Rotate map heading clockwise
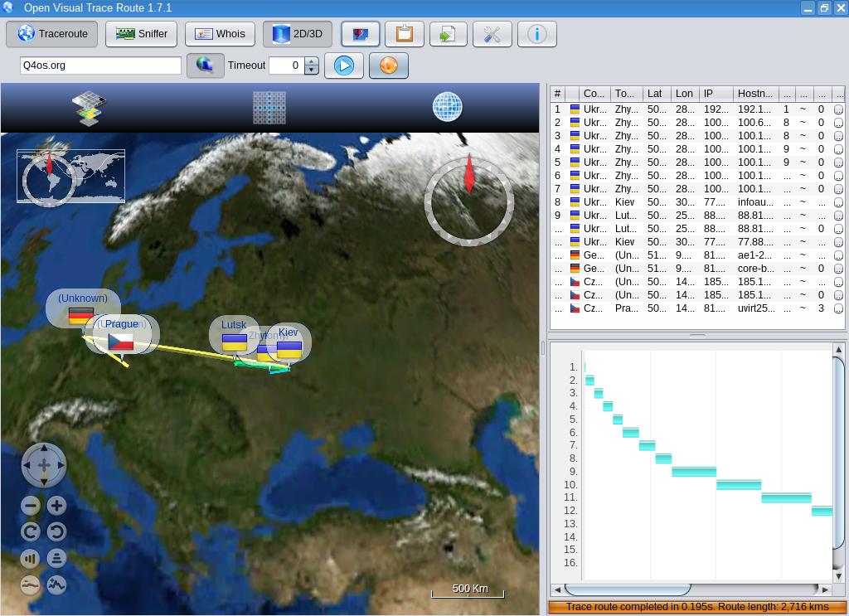 [x=31, y=532]
